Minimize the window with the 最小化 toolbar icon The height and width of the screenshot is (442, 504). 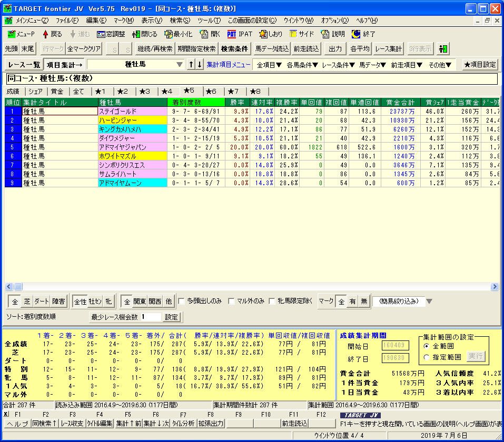tap(178, 34)
